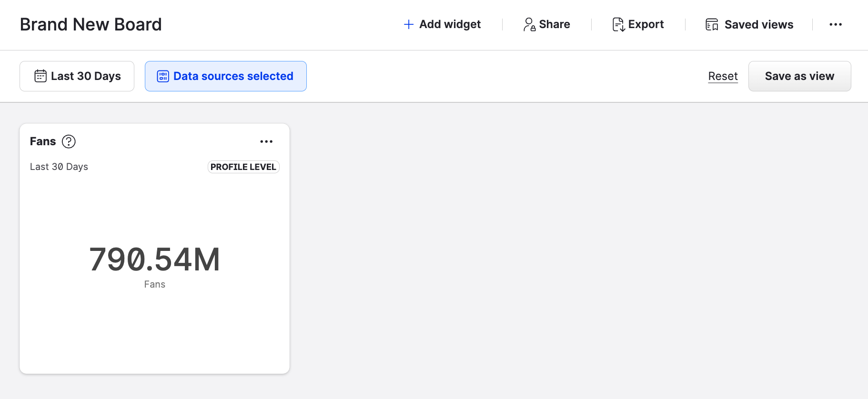Click the Save as view button
This screenshot has height=399, width=868.
tap(799, 76)
